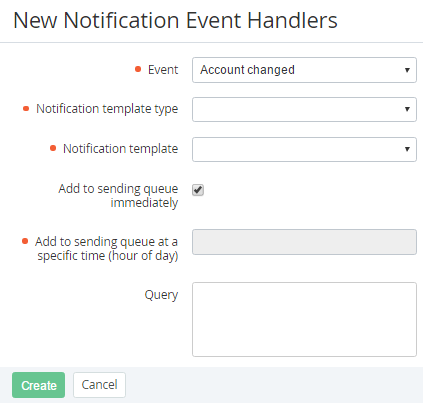Click the New Notification Event Handlers heading
The height and width of the screenshot is (404, 423).
click(175, 21)
